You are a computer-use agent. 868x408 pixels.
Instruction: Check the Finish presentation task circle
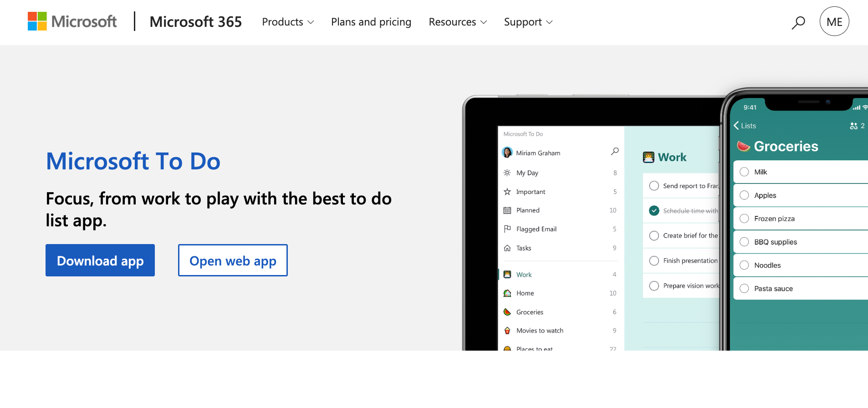(654, 260)
